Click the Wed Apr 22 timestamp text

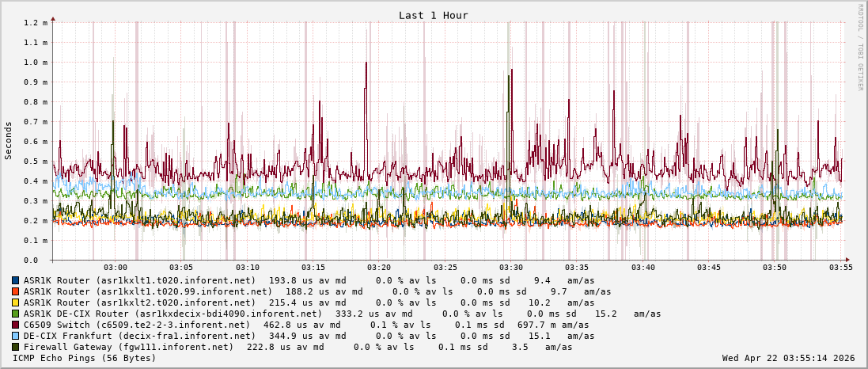coord(788,358)
